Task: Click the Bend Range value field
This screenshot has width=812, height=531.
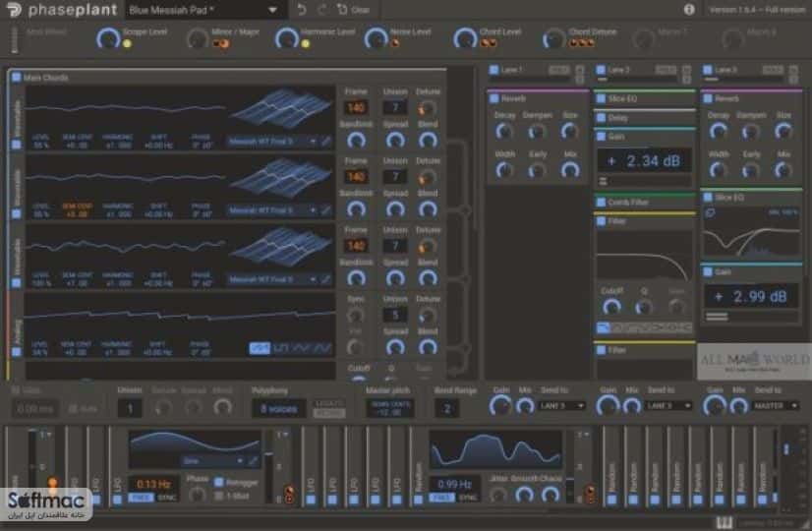Action: click(x=447, y=409)
